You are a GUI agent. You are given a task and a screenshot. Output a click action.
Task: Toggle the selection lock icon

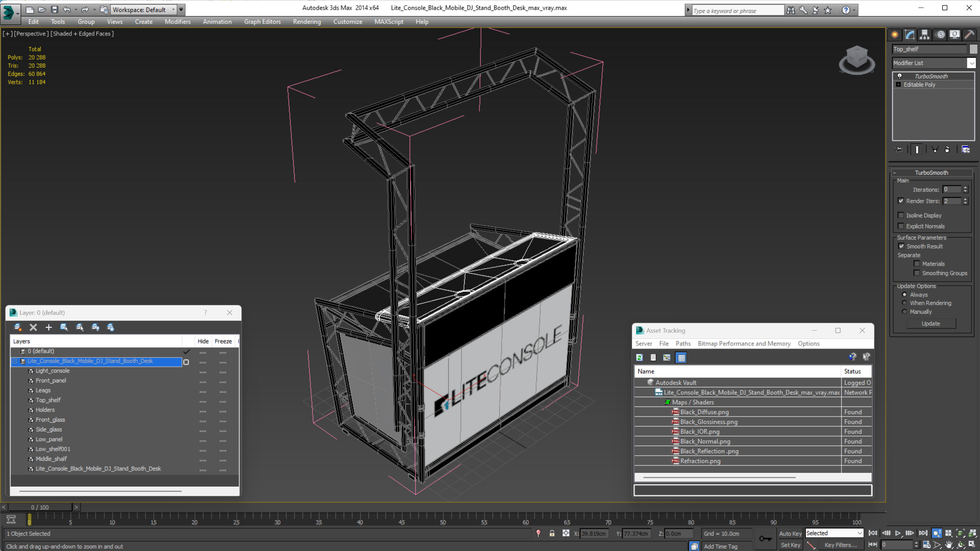(x=552, y=533)
